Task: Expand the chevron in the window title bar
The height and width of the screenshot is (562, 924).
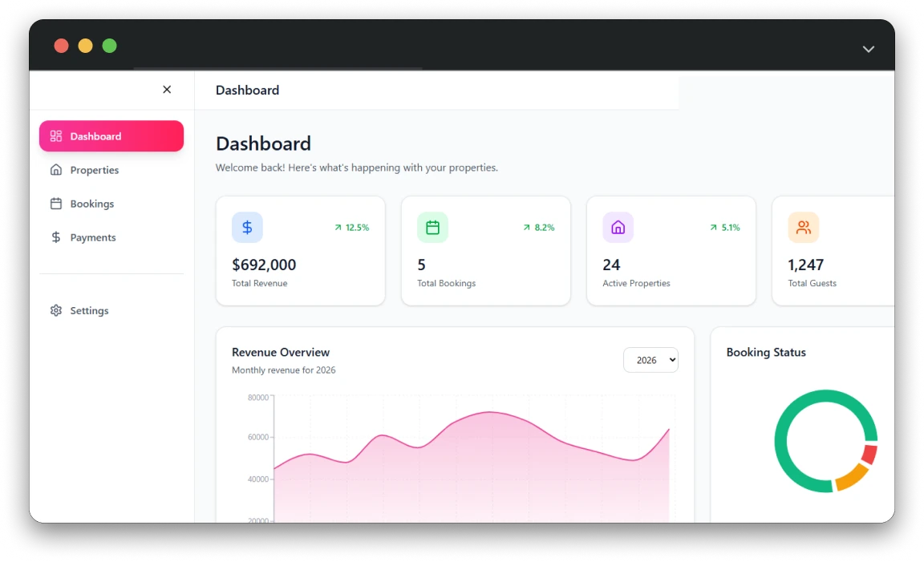Action: tap(868, 49)
